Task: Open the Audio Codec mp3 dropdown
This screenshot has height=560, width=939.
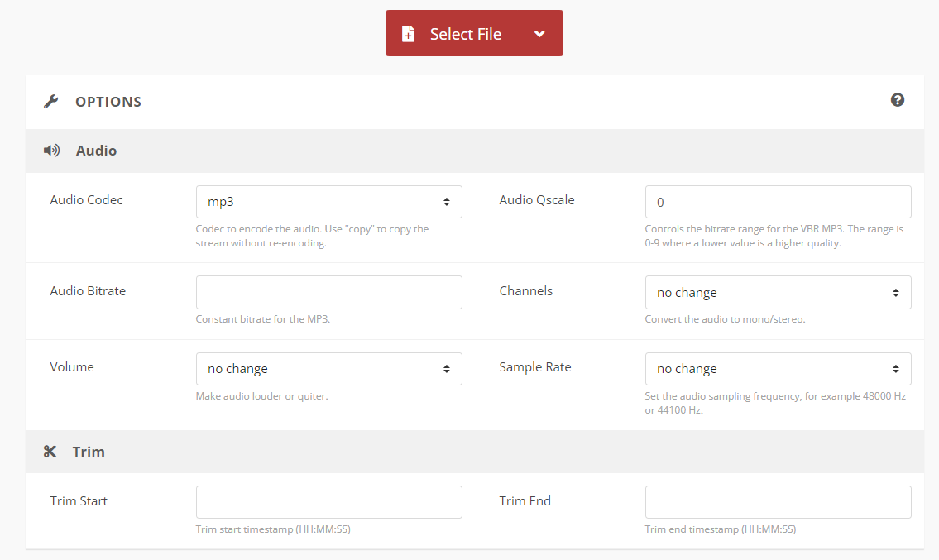Action: [328, 202]
